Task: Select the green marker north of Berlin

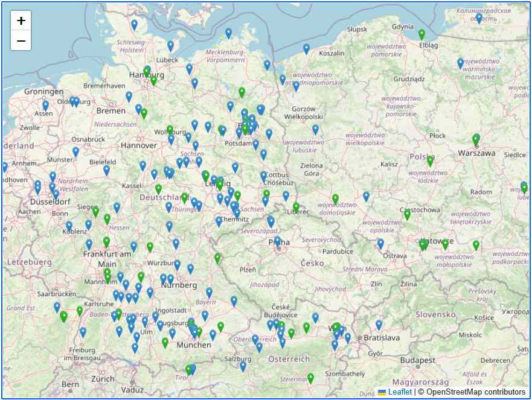Action: point(242,92)
